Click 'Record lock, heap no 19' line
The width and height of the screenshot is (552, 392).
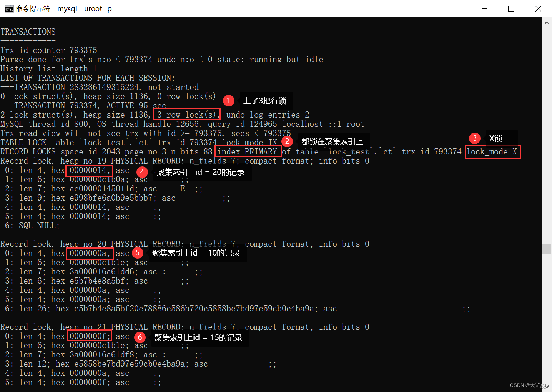pyautogui.click(x=185, y=161)
